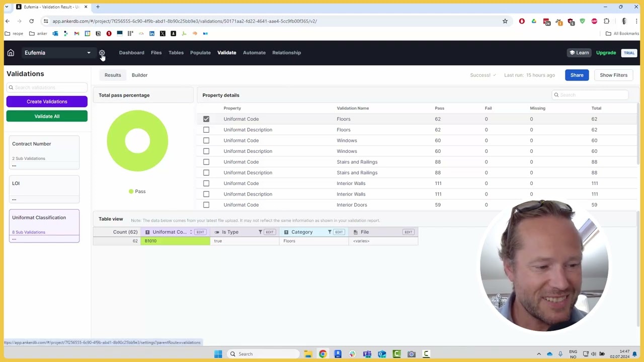This screenshot has height=362, width=644.
Task: Click the browser back arrow
Action: click(7, 21)
